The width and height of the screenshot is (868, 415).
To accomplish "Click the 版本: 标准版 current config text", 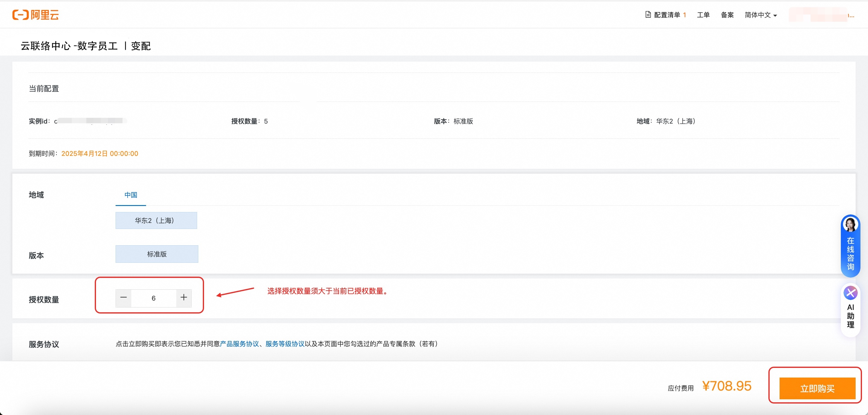I will pos(453,121).
